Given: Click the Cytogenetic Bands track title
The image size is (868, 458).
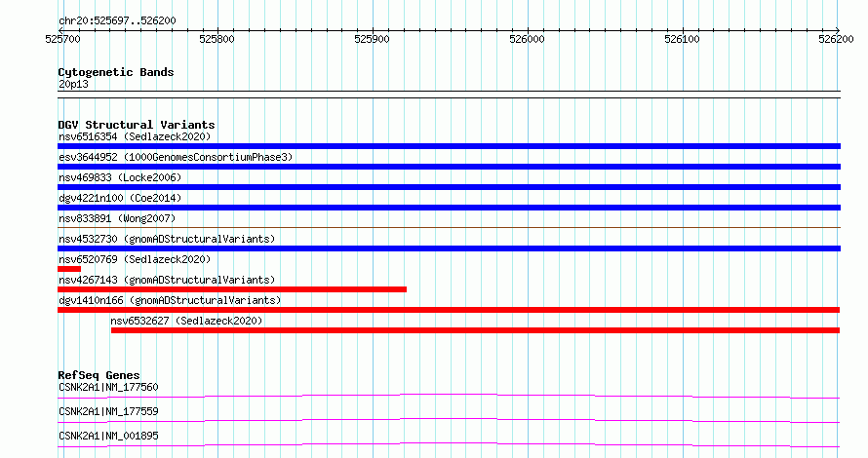Looking at the screenshot, I should point(116,72).
